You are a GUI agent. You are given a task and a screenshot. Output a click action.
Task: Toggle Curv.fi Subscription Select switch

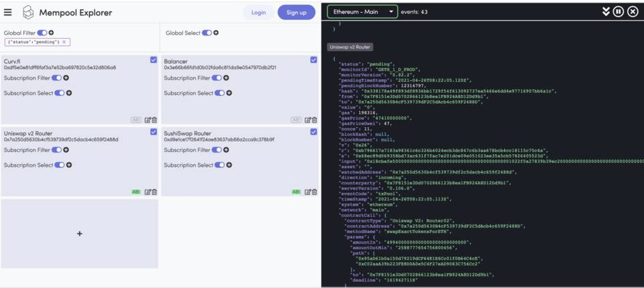tap(60, 93)
